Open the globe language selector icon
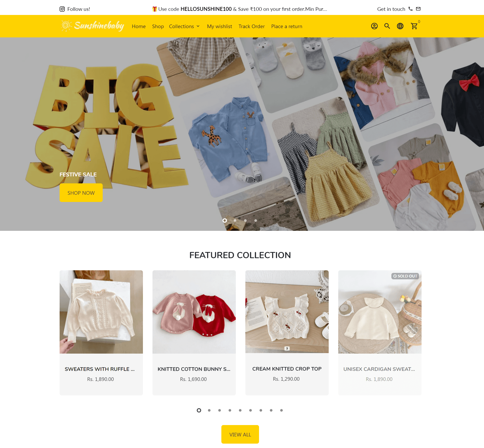This screenshot has height=448, width=484. coord(400,26)
